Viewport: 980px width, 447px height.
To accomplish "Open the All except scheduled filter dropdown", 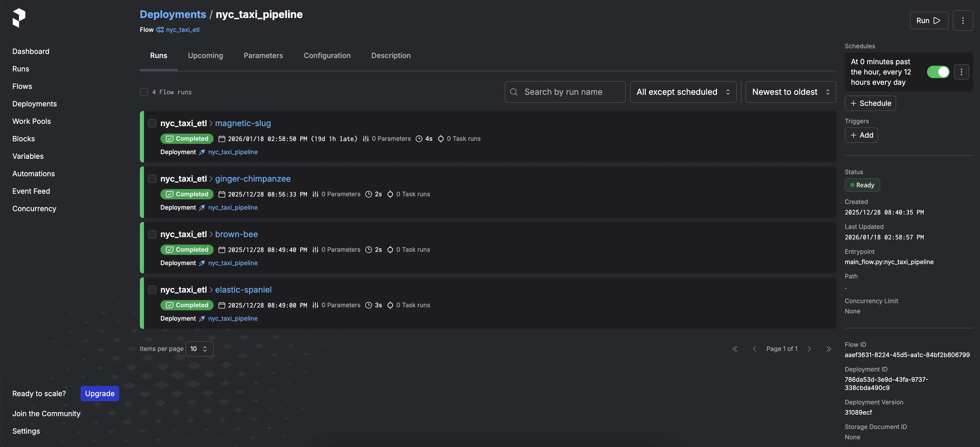I will pos(683,92).
